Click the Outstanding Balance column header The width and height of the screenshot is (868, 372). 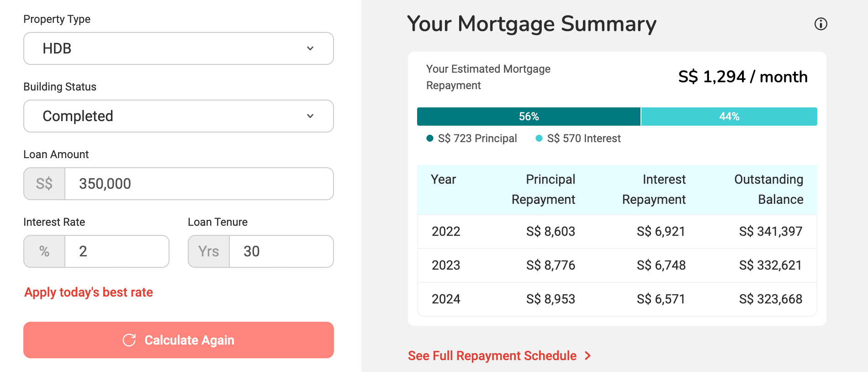[768, 189]
